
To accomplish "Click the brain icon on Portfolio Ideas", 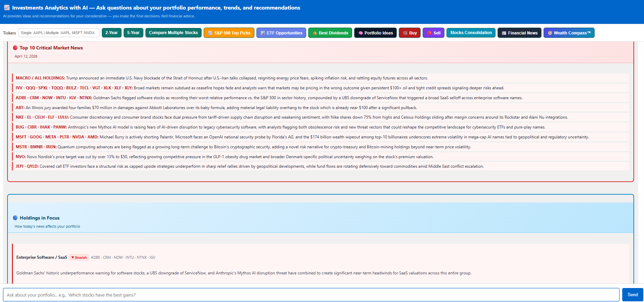I will tap(361, 33).
